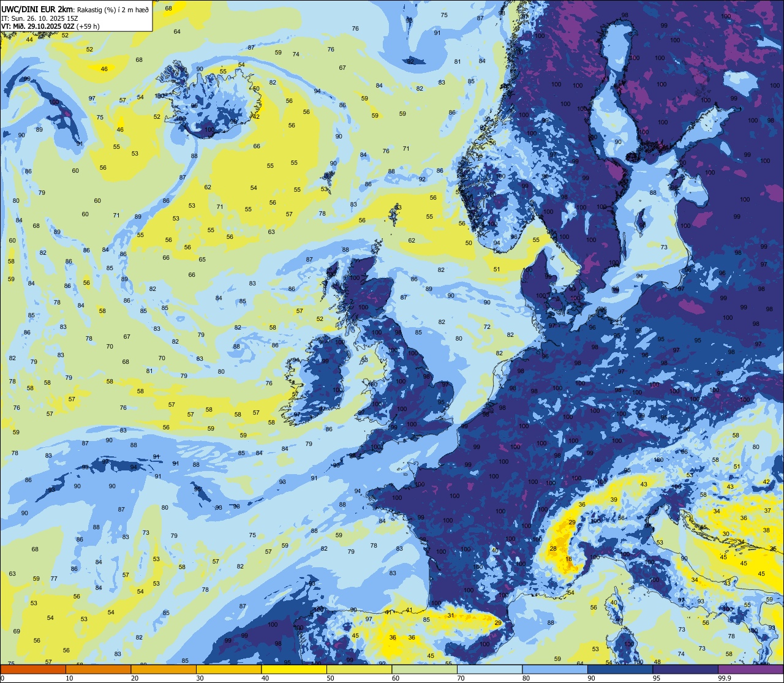
Task: Click the 10–20% orange legend segment
Action: pos(98,669)
